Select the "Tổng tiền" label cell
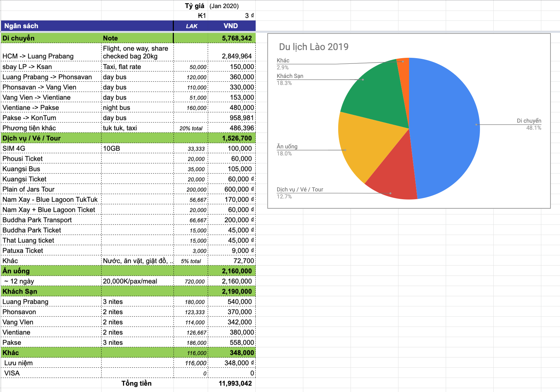Viewport: 560px width, 392px height. tap(136, 384)
